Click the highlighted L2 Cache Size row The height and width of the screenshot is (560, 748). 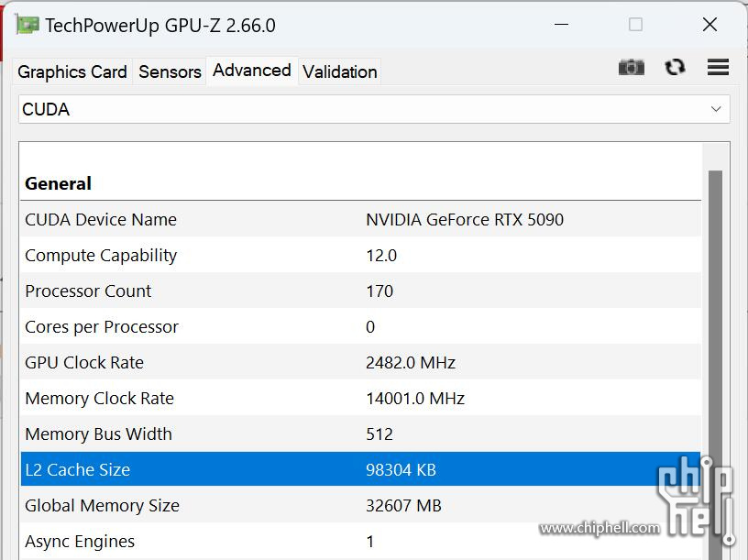(360, 469)
